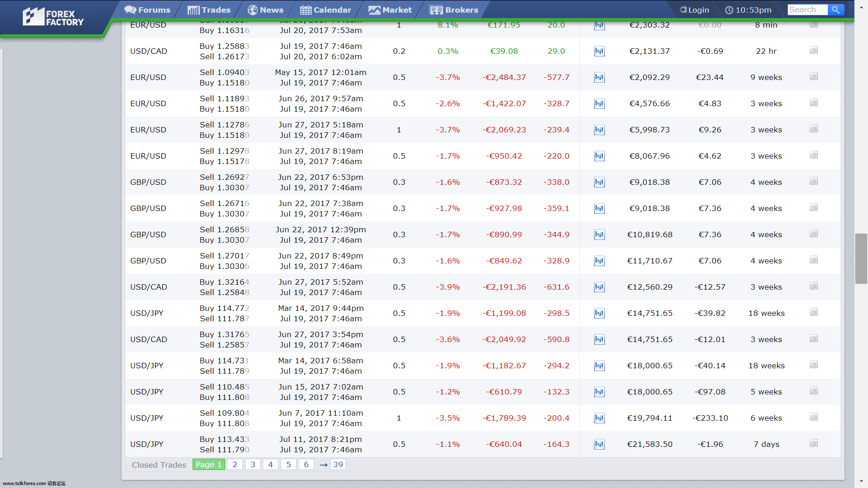This screenshot has width=868, height=488.
Task: Open the Calendar tab
Action: pyautogui.click(x=325, y=10)
